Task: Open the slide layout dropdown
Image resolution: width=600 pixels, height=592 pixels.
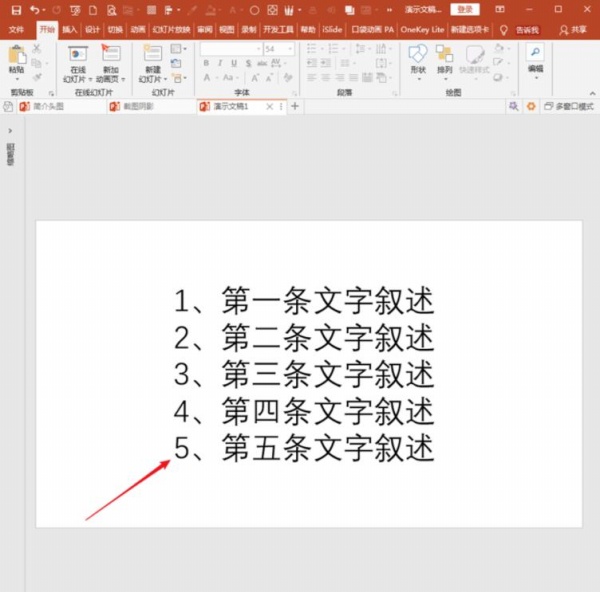Action: pyautogui.click(x=179, y=49)
